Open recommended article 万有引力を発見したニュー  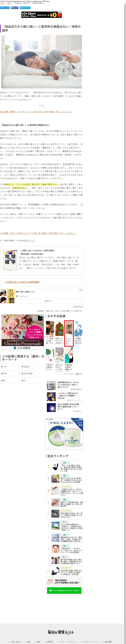click(x=50, y=359)
